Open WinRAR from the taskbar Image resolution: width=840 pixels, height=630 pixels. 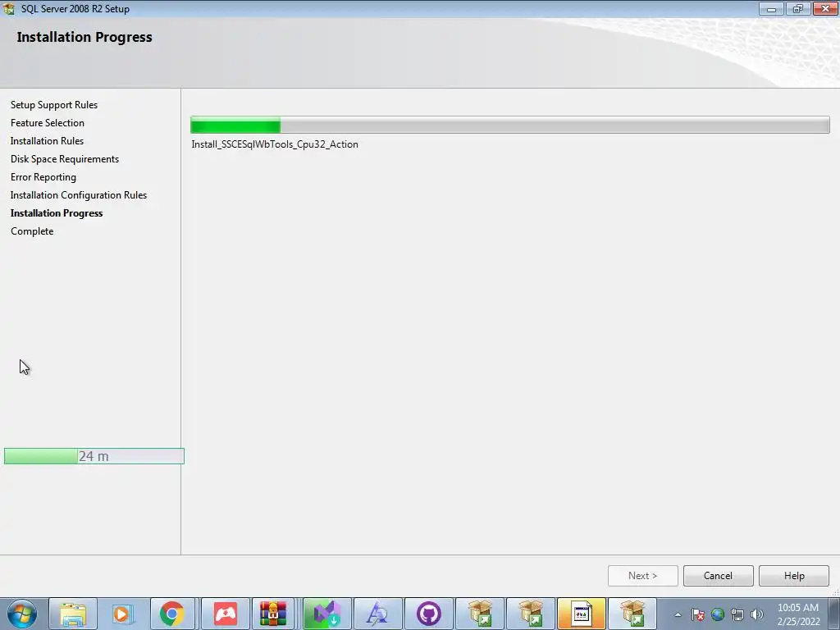pos(273,614)
